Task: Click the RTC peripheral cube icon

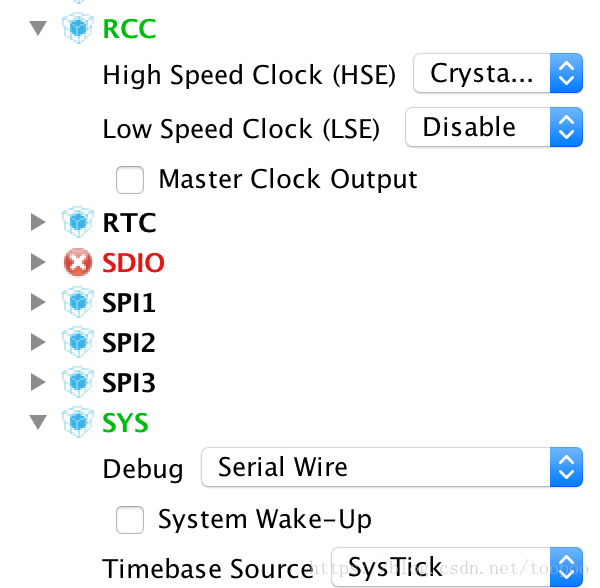Action: pos(77,222)
